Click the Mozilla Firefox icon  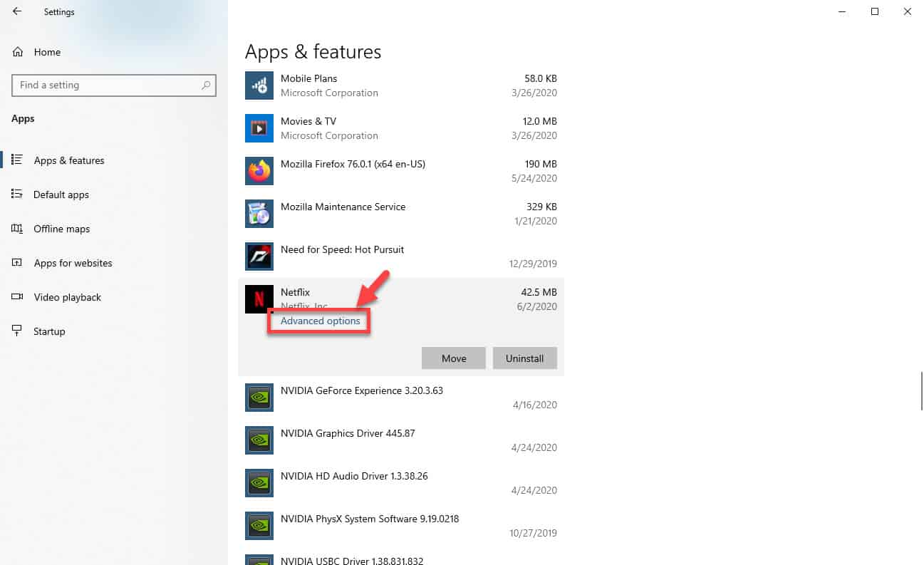[259, 171]
